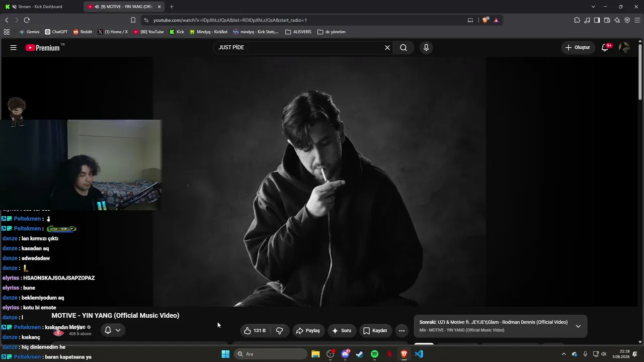Screen dimensions: 644x362
Task: Start voice search with the microphone
Action: click(426, 48)
